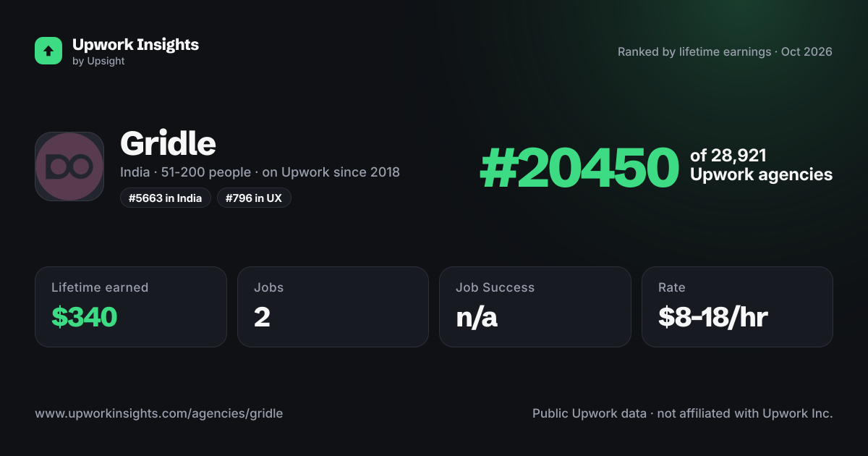The width and height of the screenshot is (868, 456).
Task: Click the 'Public Upwork data' disclaimer text
Action: coord(590,414)
